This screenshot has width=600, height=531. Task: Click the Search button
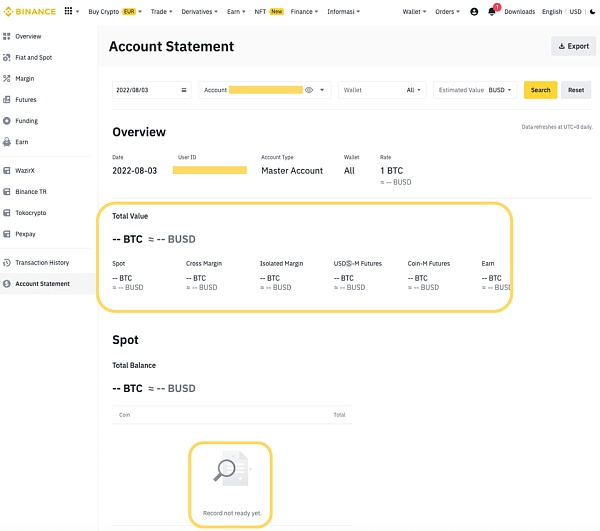coord(540,90)
